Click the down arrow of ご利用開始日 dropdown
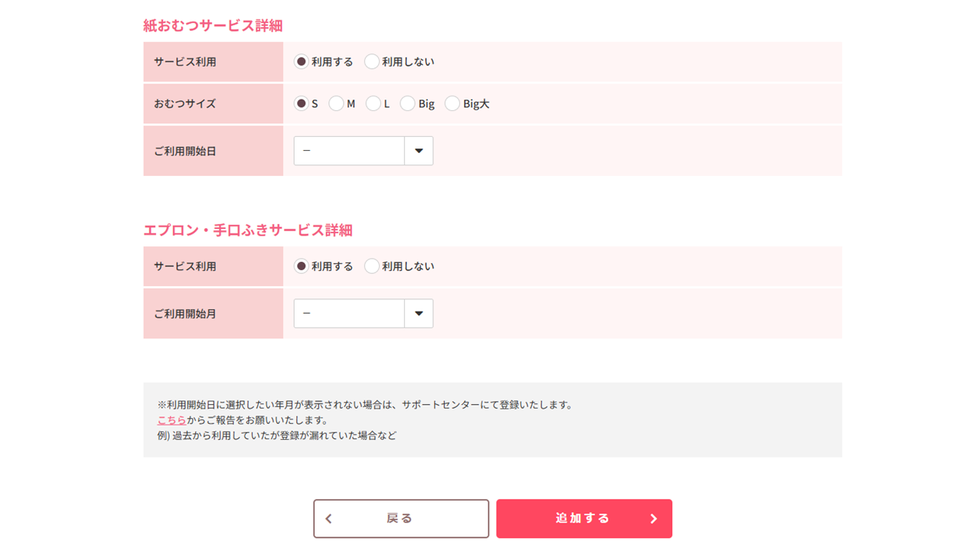980x551 pixels. click(x=419, y=151)
